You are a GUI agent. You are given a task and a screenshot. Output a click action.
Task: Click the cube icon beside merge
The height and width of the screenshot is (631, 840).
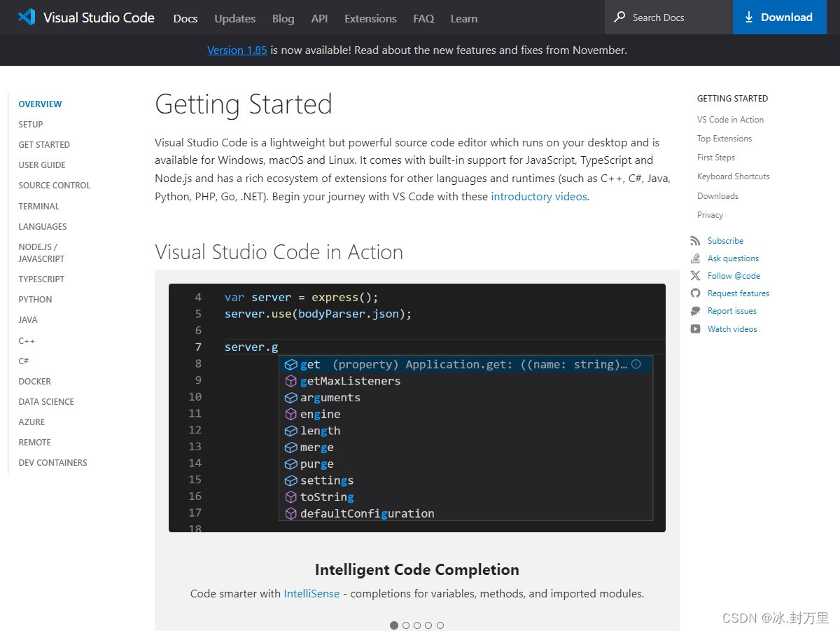(x=291, y=448)
